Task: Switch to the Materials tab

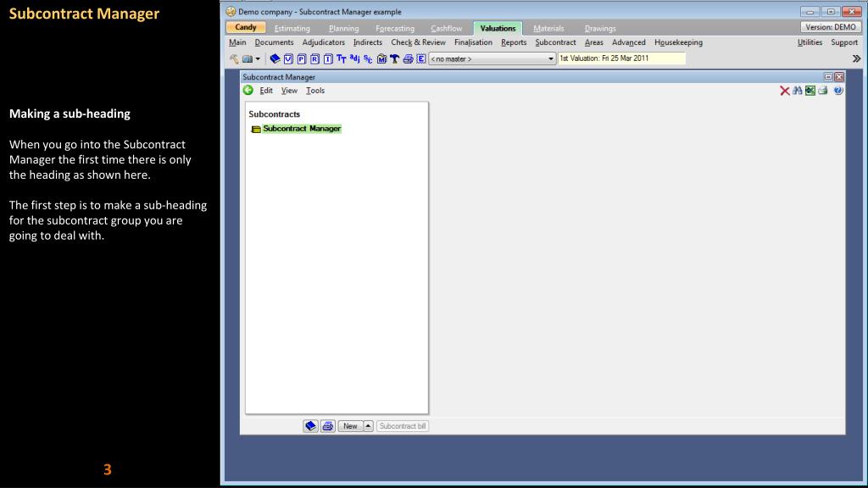Action: tap(548, 28)
